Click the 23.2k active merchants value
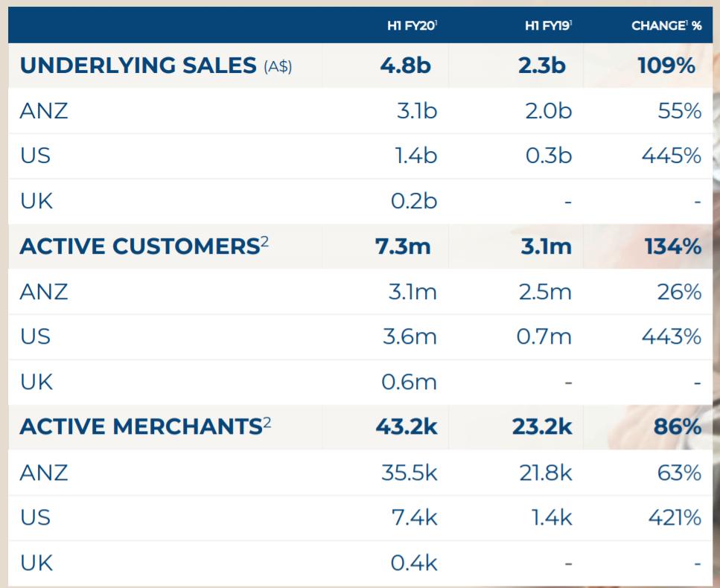 pyautogui.click(x=541, y=427)
